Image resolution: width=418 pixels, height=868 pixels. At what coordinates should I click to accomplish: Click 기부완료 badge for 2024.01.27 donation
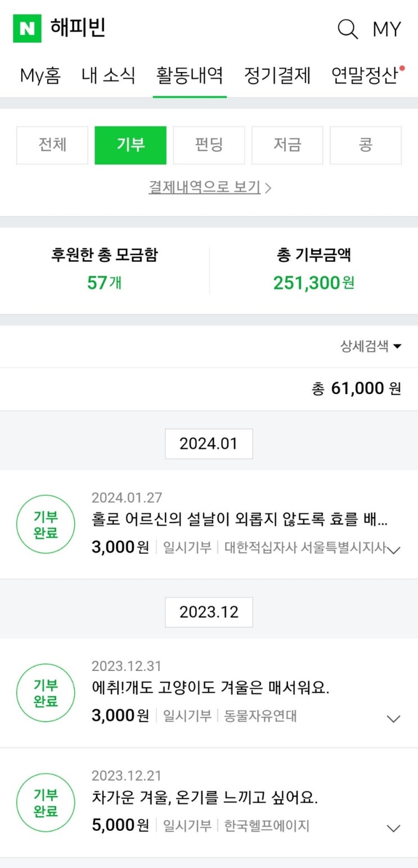click(46, 525)
